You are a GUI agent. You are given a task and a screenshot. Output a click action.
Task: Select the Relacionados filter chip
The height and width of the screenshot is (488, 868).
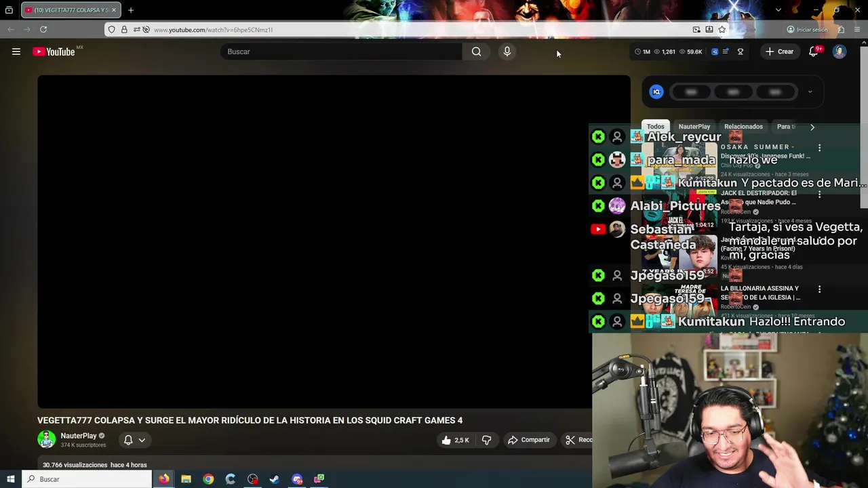point(743,127)
